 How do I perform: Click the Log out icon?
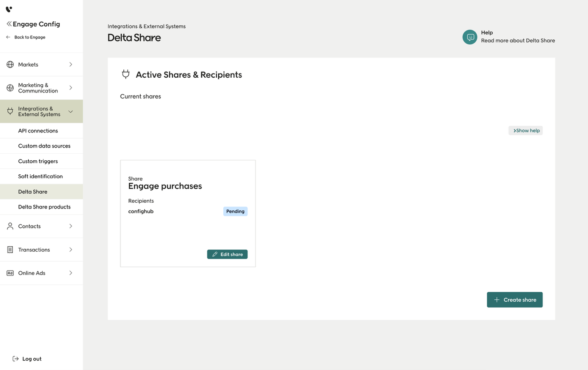pyautogui.click(x=16, y=359)
